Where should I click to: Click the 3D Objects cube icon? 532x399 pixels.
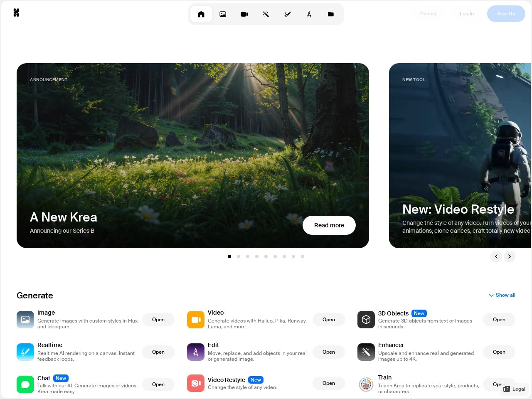366,320
